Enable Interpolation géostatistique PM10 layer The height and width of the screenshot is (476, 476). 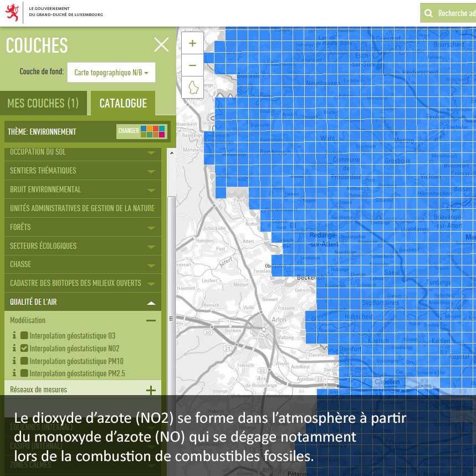pos(24,361)
